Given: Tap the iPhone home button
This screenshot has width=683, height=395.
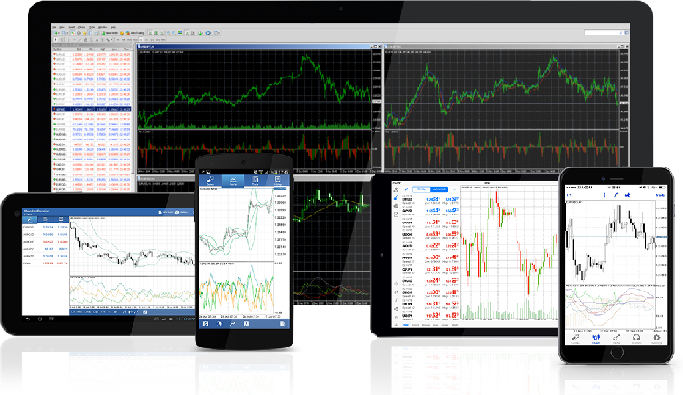Looking at the screenshot, I should 617,352.
